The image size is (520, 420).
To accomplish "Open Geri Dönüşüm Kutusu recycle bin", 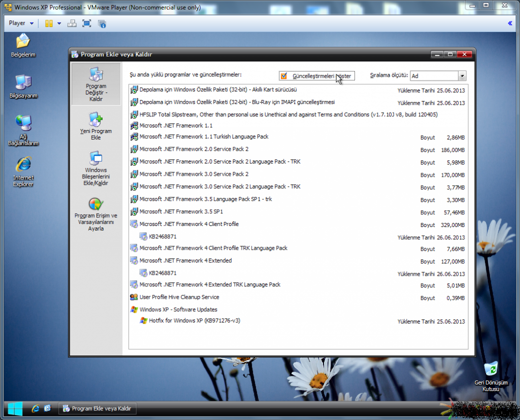I will [x=491, y=377].
